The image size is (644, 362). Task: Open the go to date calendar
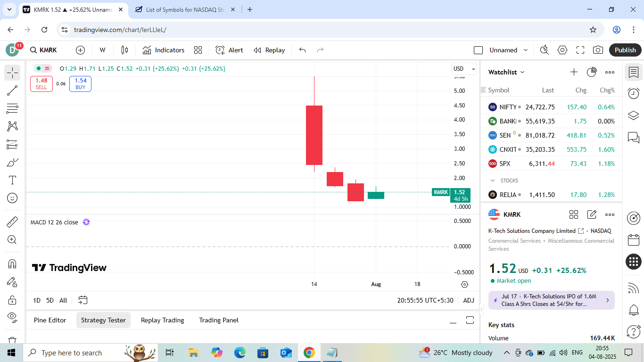(x=83, y=300)
